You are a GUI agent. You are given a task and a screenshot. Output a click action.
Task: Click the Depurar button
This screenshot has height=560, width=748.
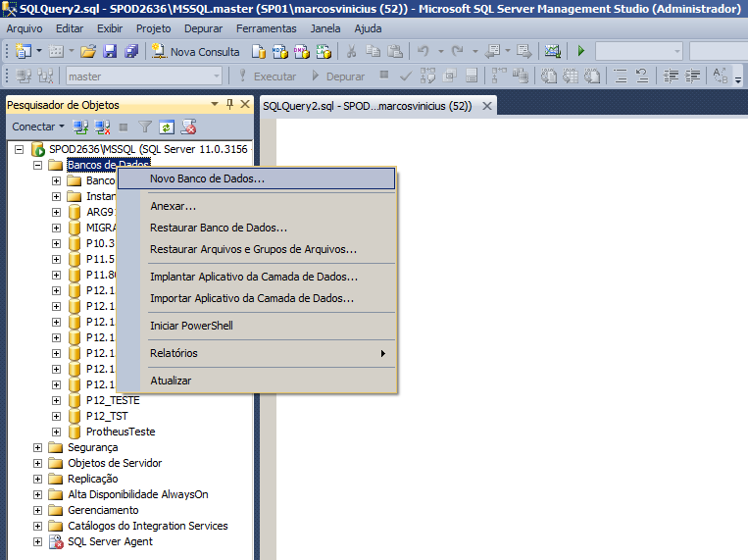[x=338, y=76]
